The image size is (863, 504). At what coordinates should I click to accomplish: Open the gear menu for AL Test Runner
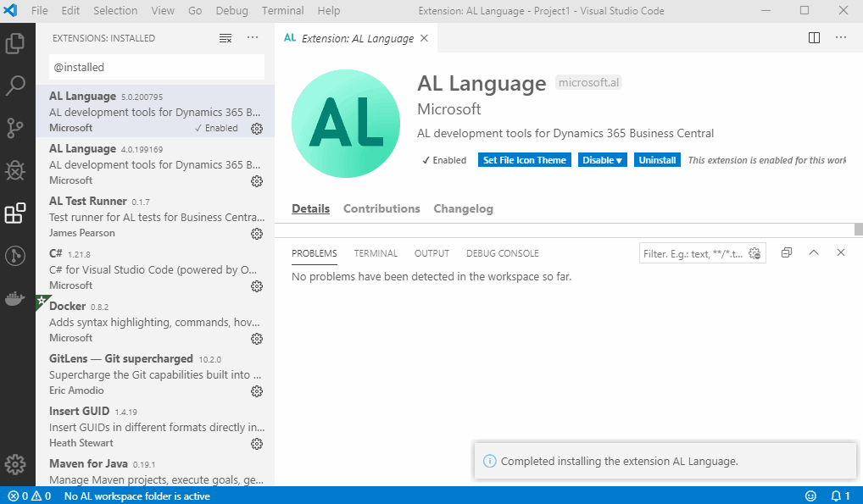tap(257, 234)
